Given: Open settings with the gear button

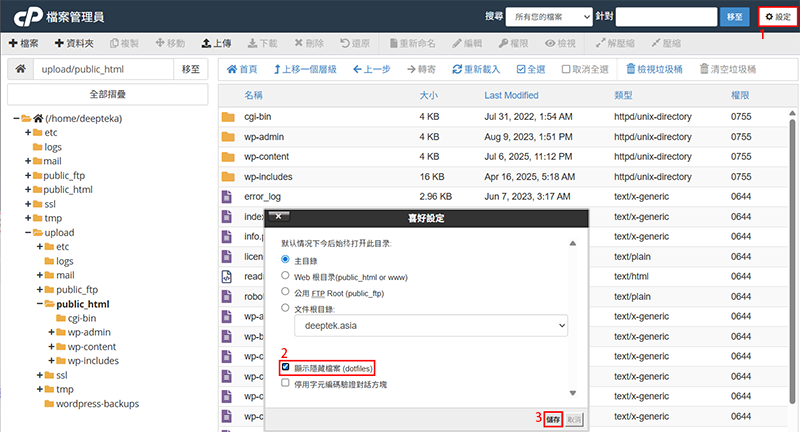Looking at the screenshot, I should (776, 17).
